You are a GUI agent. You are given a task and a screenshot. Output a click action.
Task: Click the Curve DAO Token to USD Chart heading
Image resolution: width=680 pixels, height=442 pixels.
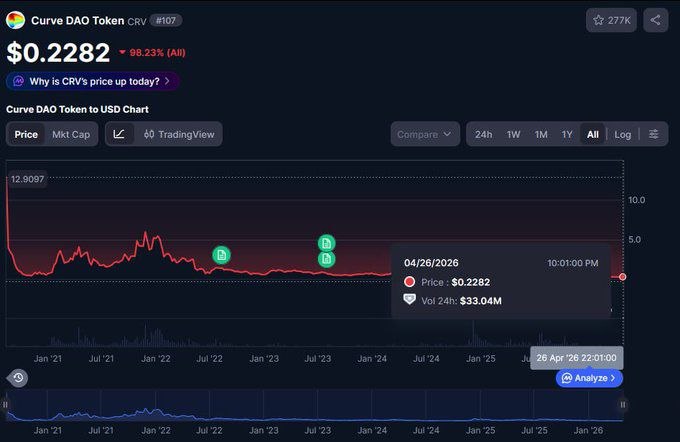coord(77,109)
